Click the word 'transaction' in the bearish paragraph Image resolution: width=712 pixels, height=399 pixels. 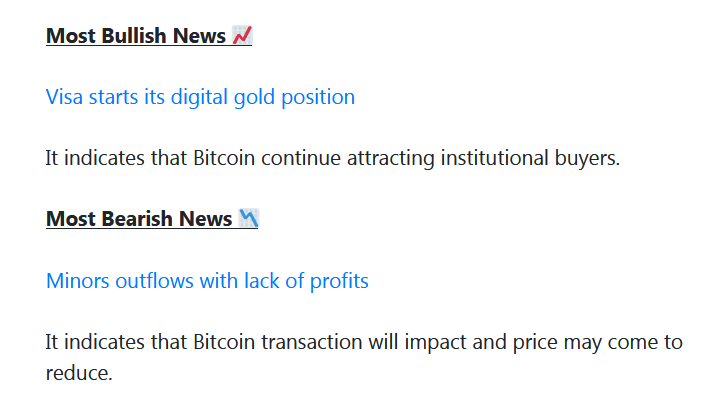[x=312, y=342]
